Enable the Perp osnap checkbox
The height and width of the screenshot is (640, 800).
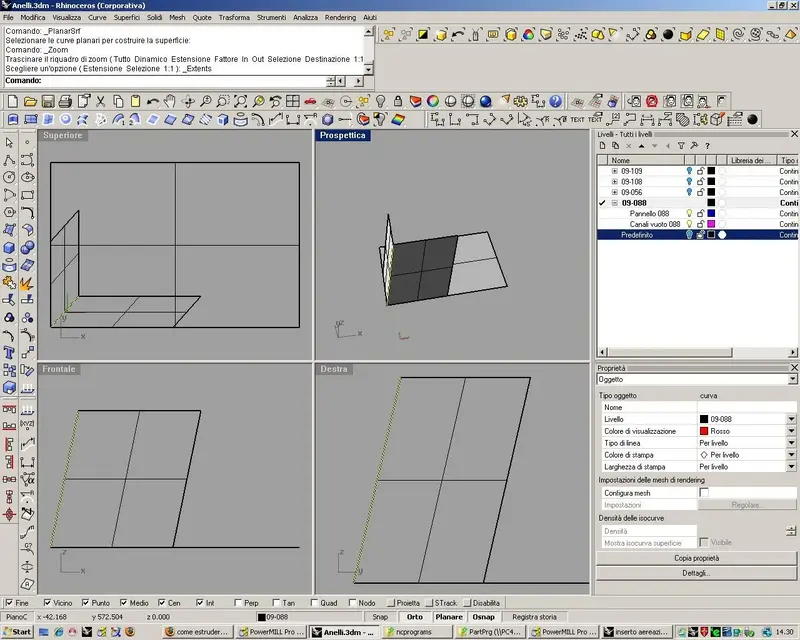238,603
